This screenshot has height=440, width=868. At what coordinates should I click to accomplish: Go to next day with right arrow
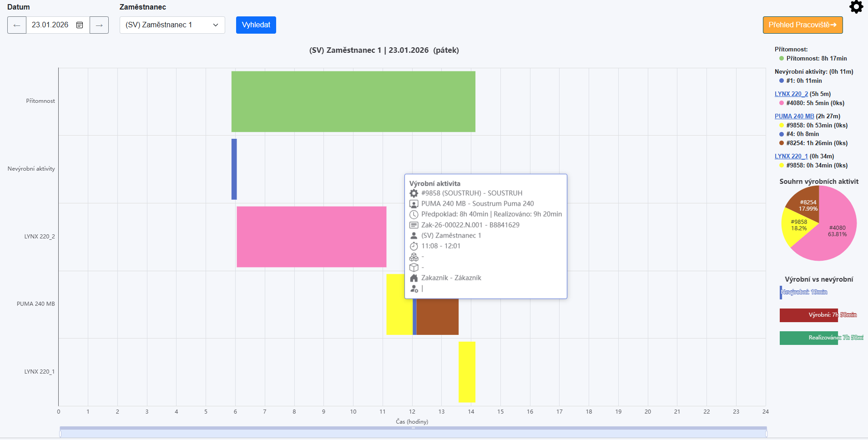click(99, 25)
